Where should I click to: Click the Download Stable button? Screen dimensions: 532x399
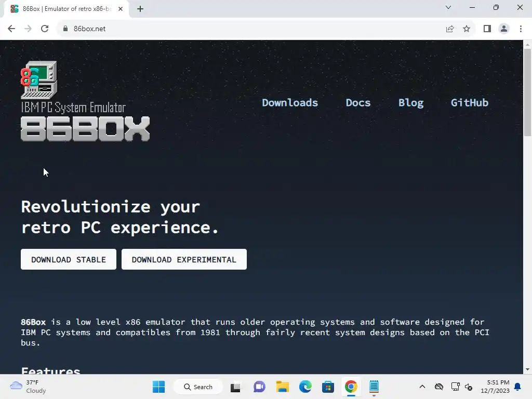[69, 259]
